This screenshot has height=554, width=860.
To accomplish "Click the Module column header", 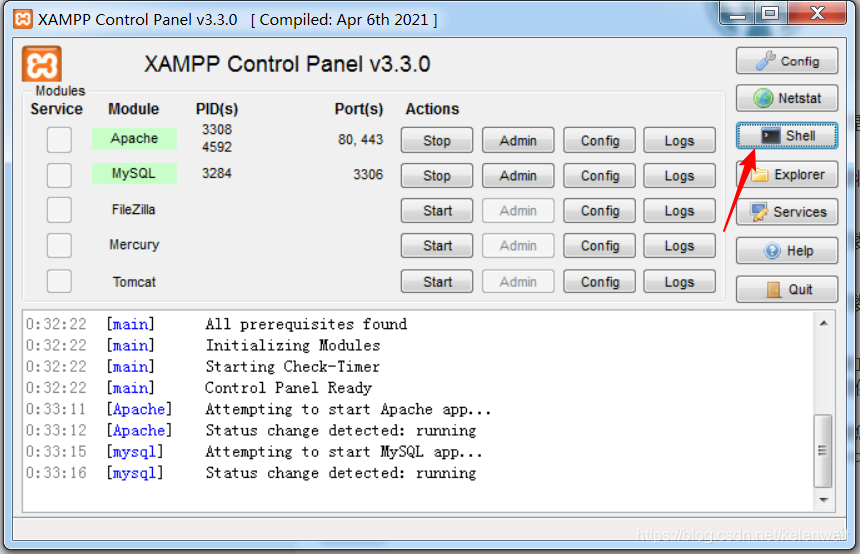I will 133,109.
